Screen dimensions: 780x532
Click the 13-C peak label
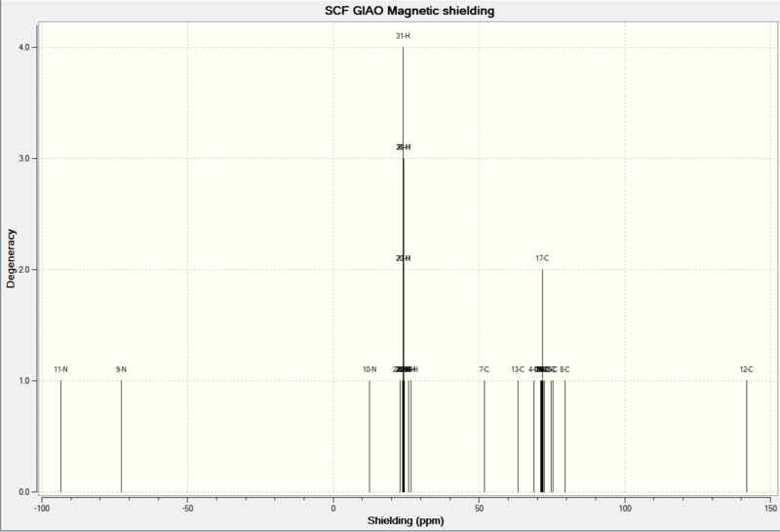point(518,369)
